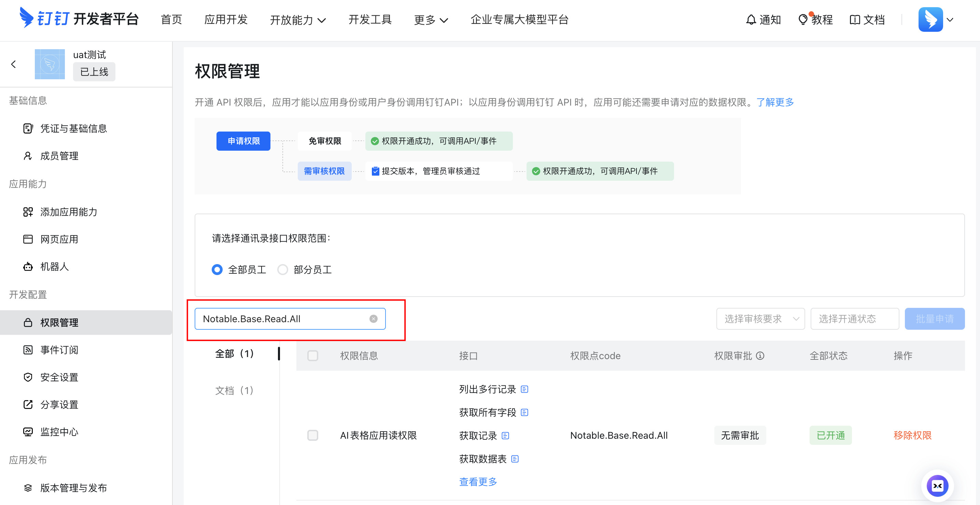The height and width of the screenshot is (505, 980).
Task: Select the 部分员工 radio button
Action: point(283,270)
